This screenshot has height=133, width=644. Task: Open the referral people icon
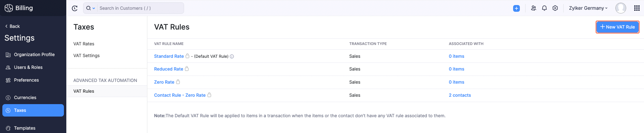[x=534, y=8]
